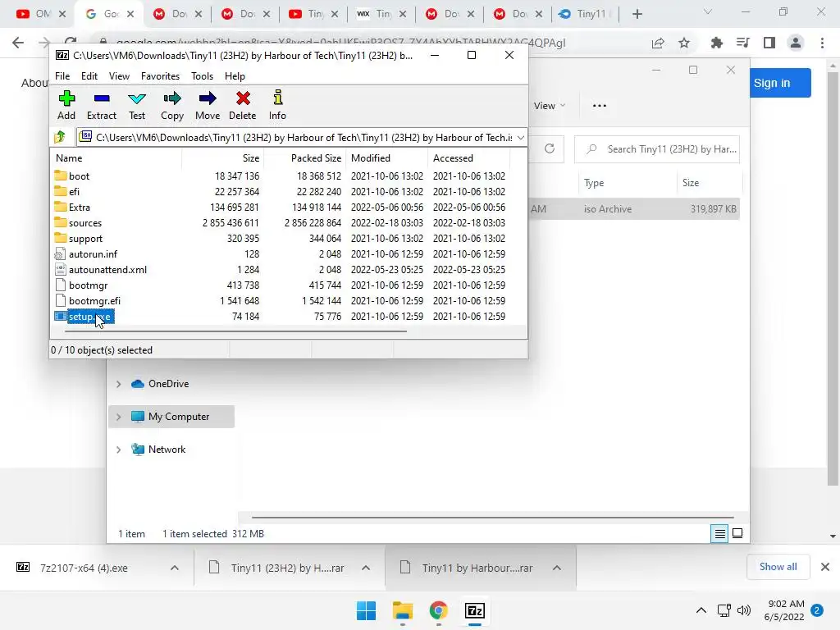This screenshot has height=630, width=840.
Task: Switch to Chrome from taskbar
Action: point(438,610)
